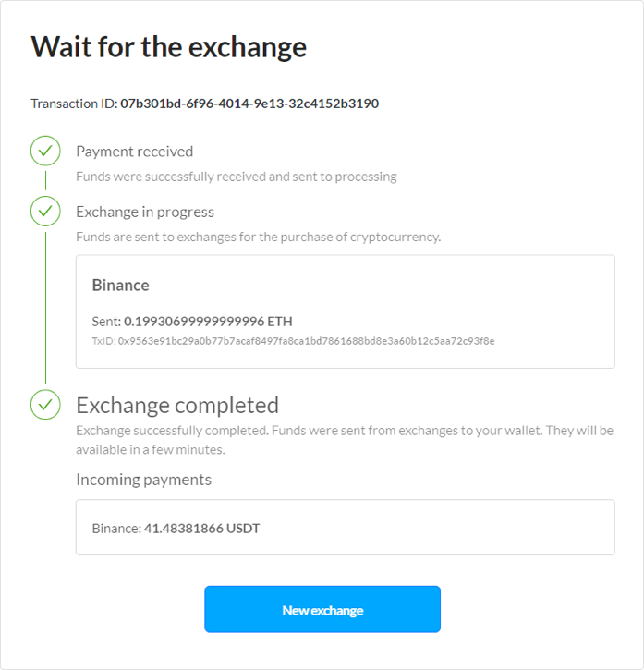The image size is (644, 670).
Task: Click the Payment received step label
Action: (134, 152)
